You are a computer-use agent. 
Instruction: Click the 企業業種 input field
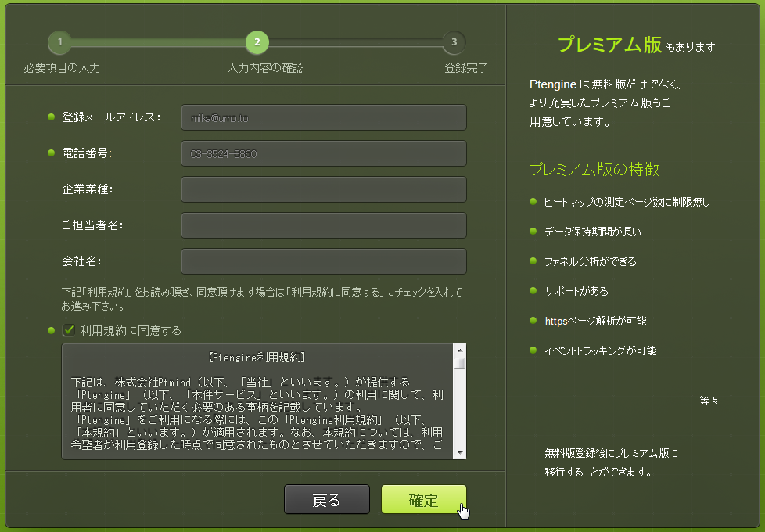[324, 189]
